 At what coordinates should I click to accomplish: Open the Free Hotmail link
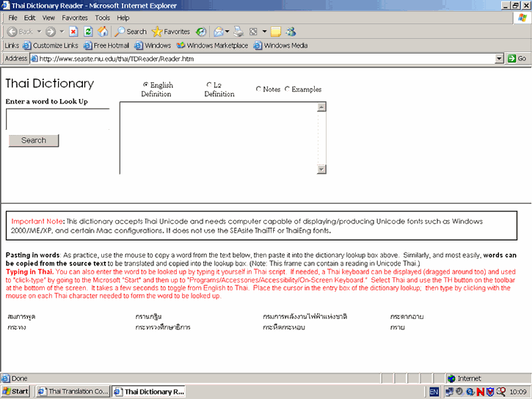(106, 45)
